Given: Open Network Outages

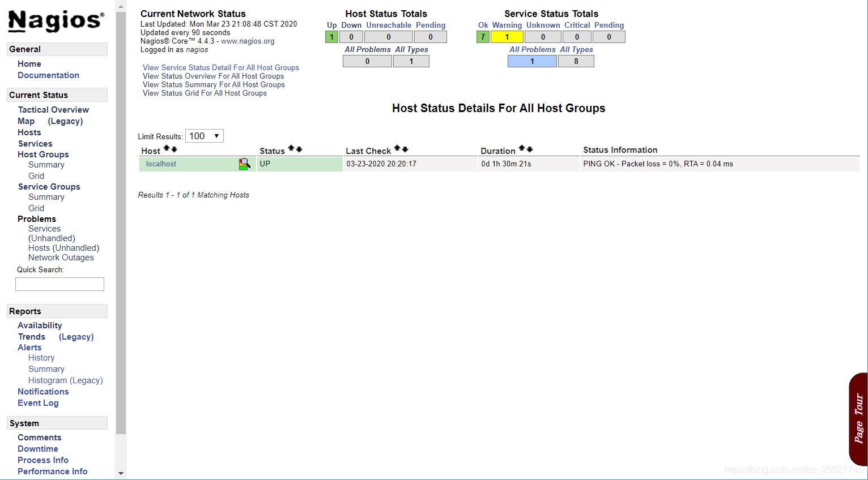Looking at the screenshot, I should coord(61,258).
